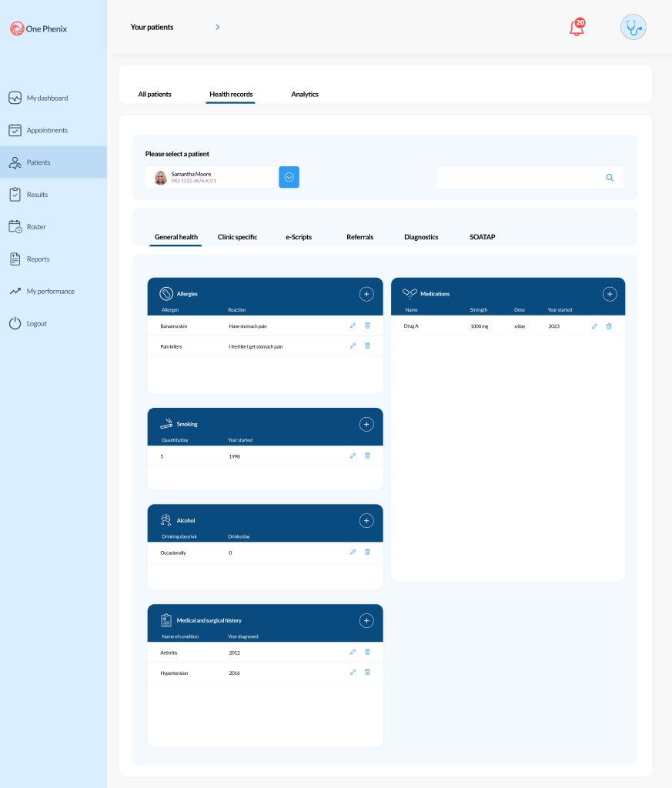Viewport: 672px width, 788px height.
Task: Edit the Hypertension history entry
Action: tap(353, 673)
